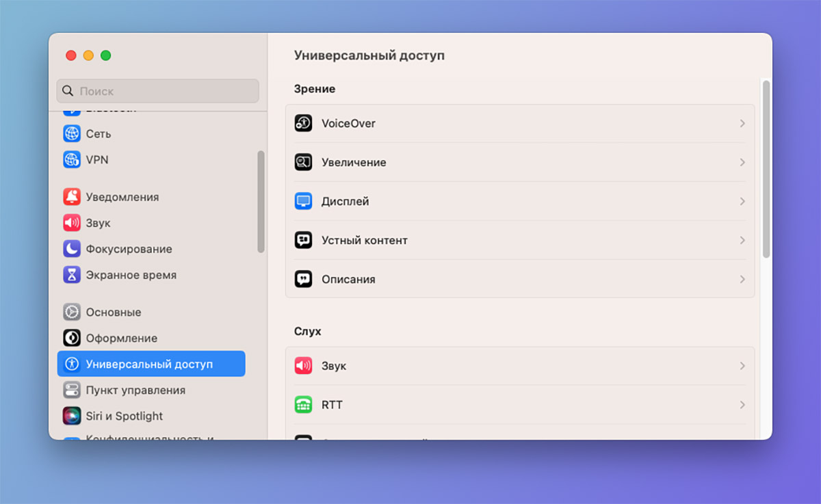Click the VoiceOver icon in Зрение list
Viewport: 821px width, 504px height.
[303, 123]
